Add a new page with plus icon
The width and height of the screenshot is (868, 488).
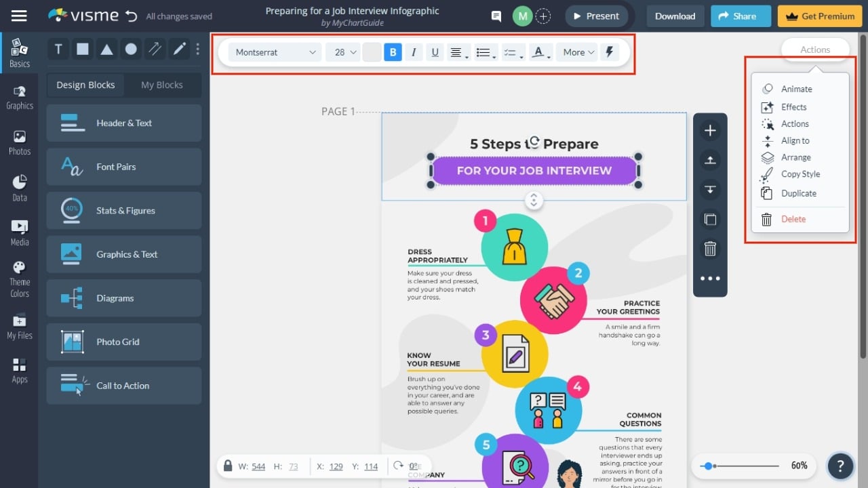coord(710,131)
